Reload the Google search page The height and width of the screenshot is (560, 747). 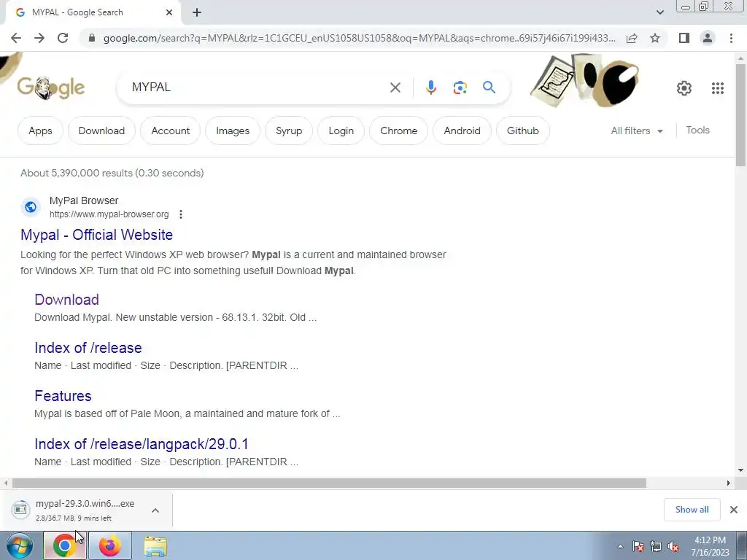click(x=63, y=38)
